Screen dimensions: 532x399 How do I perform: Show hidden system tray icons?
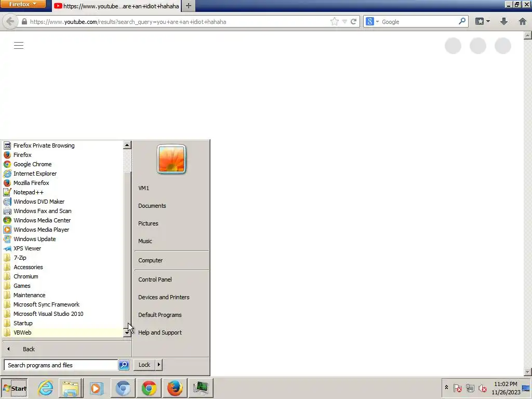coord(446,388)
